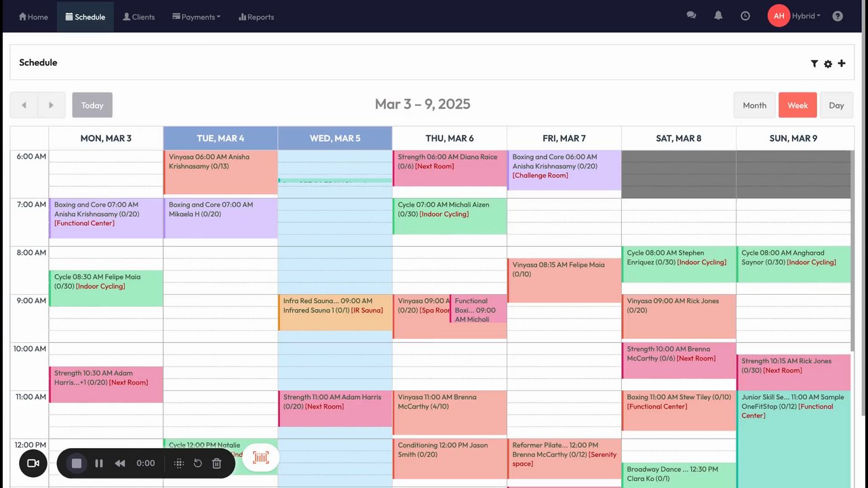
Task: Open the Hybrid account dropdown
Action: (x=806, y=16)
